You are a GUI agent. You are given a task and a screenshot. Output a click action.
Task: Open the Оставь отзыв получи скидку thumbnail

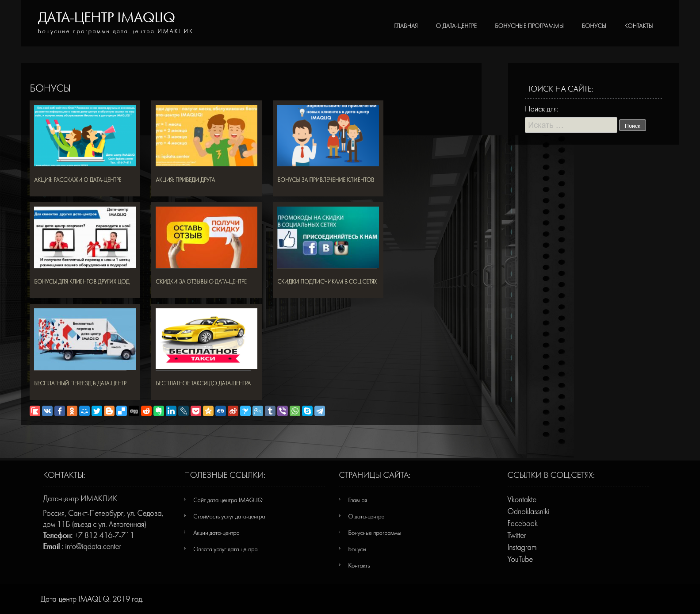[x=207, y=237]
